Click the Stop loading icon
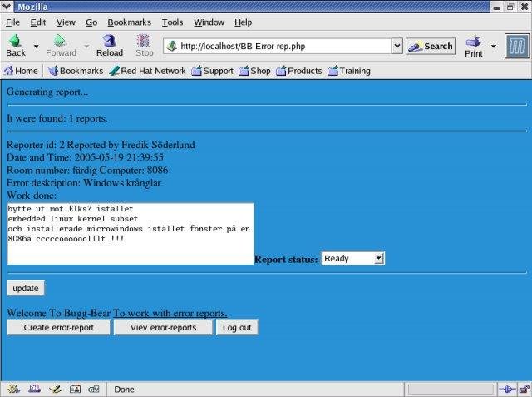Screen dimensions: 532x397 click(144, 41)
